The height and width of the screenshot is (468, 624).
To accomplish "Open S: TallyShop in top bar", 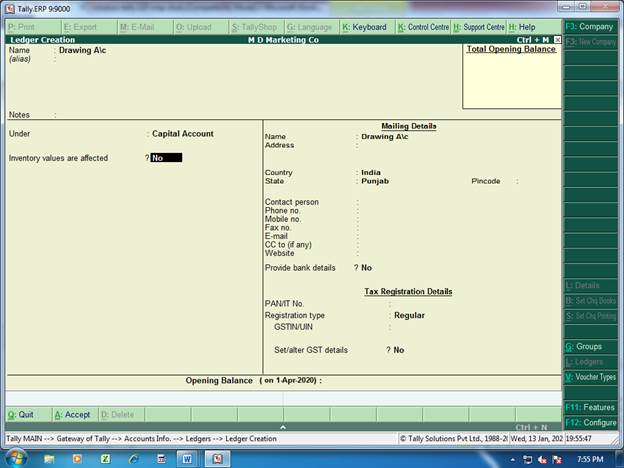I will (254, 27).
